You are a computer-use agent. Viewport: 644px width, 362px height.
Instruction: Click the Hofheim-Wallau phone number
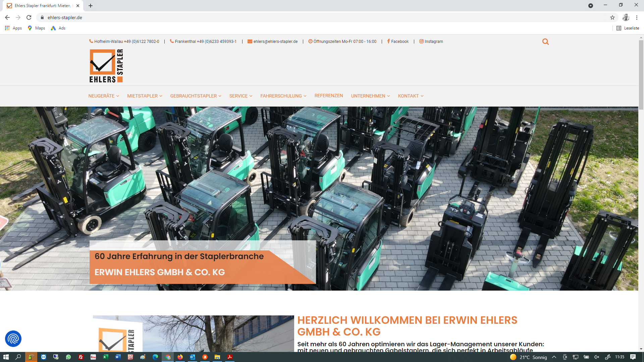tap(124, 42)
